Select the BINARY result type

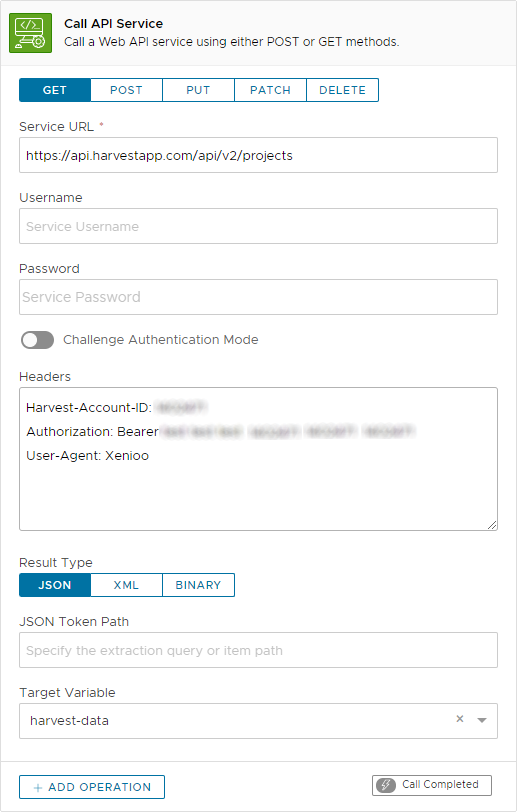(x=198, y=585)
